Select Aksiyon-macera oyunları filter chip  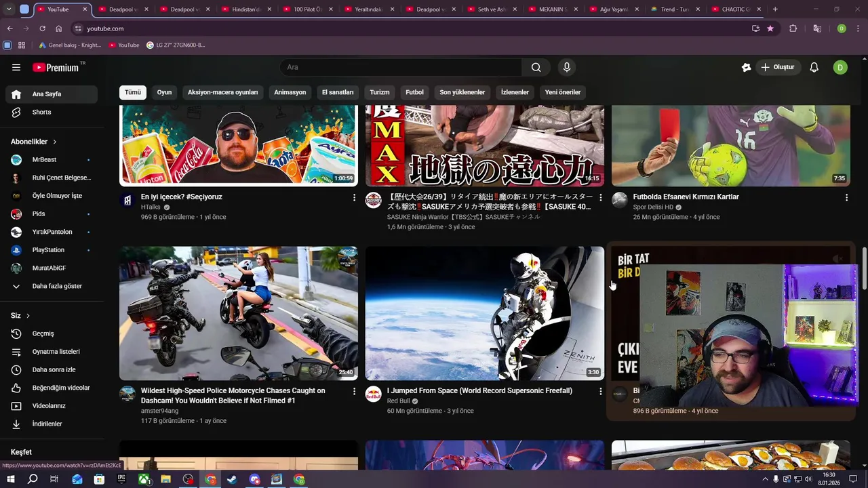point(222,92)
